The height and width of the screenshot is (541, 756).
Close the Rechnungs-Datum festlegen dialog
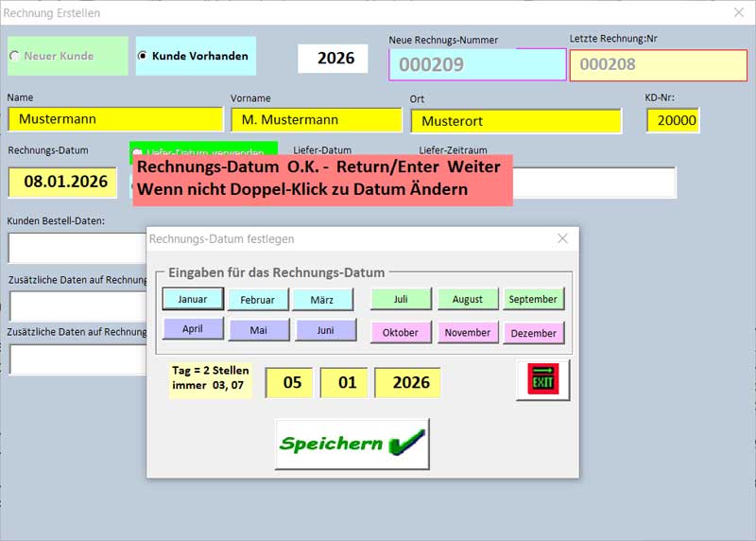tap(563, 239)
